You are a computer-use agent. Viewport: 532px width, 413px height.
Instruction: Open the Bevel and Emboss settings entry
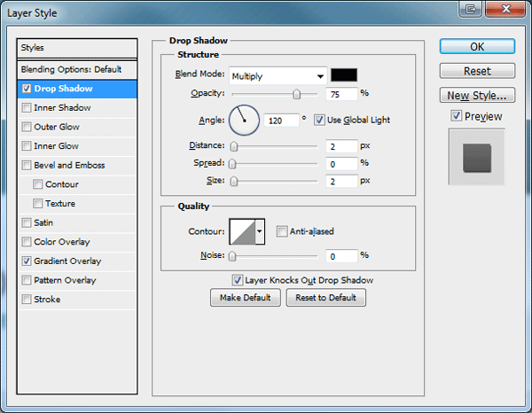(x=77, y=165)
